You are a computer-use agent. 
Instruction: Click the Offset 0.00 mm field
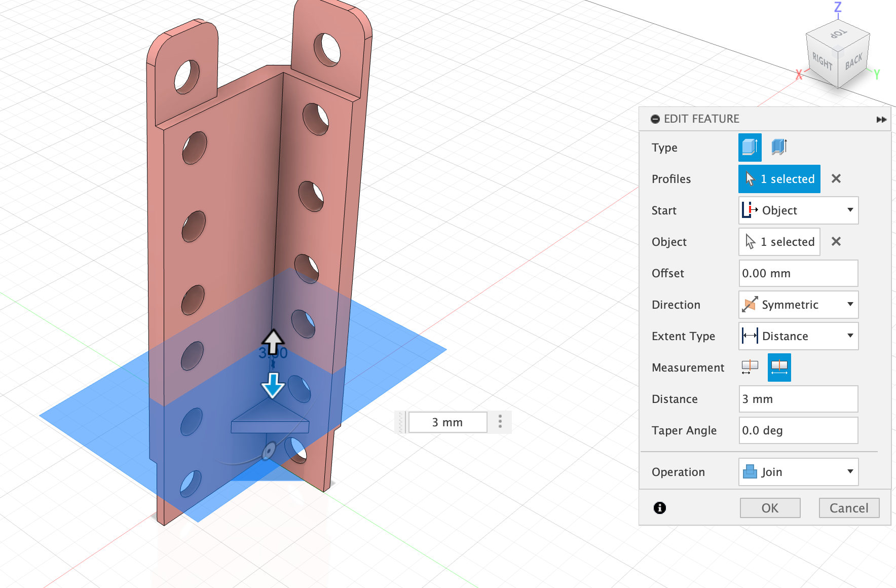(798, 273)
